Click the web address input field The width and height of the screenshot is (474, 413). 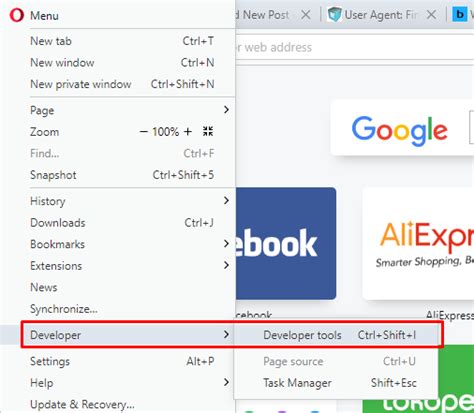(x=354, y=47)
